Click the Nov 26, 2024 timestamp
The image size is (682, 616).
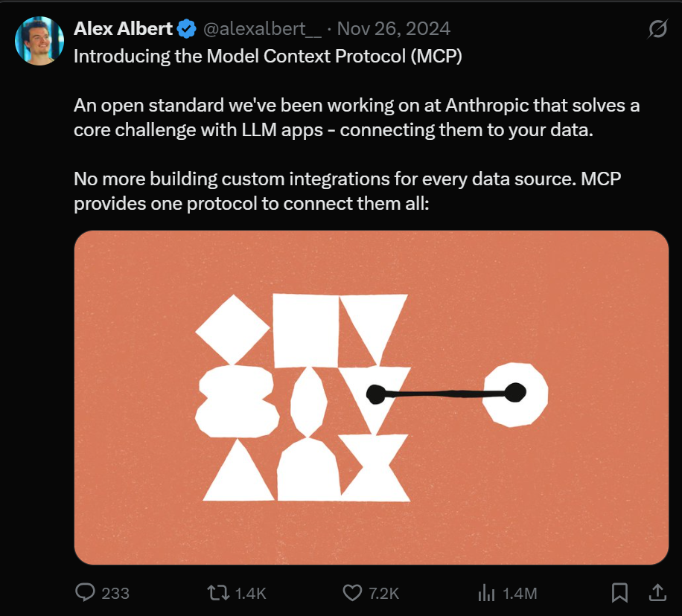tap(393, 29)
